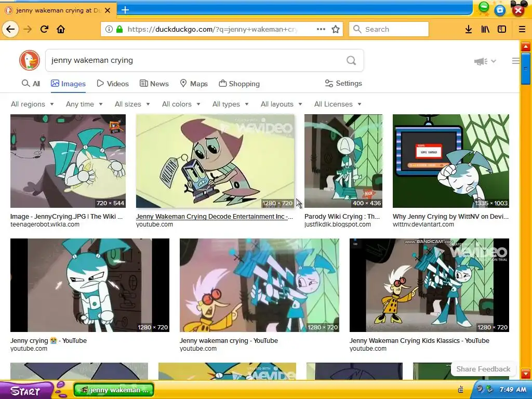Open the Parody Wiki Crying link
This screenshot has width=532, height=399.
[x=342, y=217]
